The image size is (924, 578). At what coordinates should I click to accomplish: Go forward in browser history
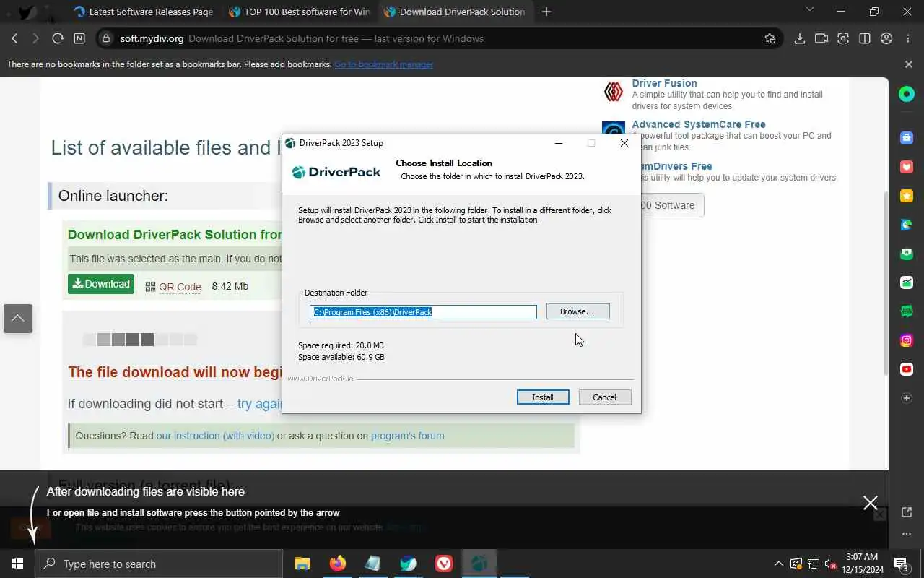click(x=36, y=38)
